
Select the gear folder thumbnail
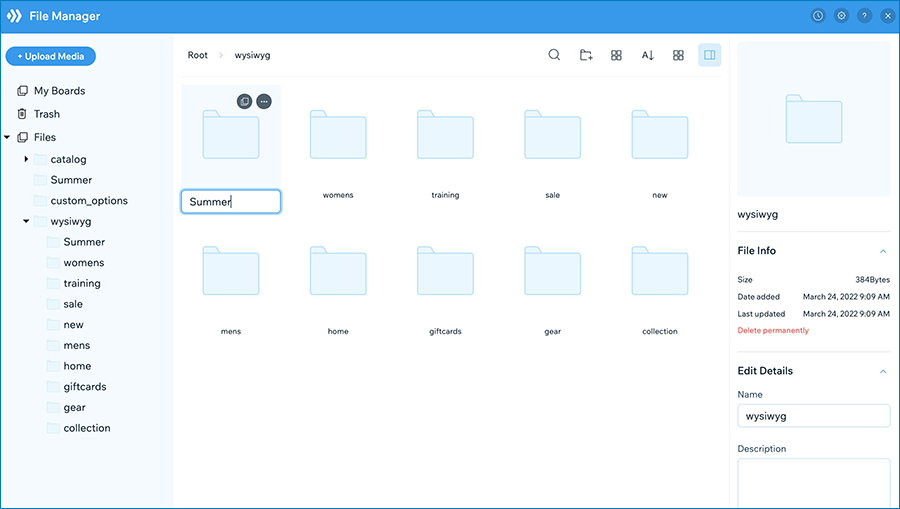(553, 271)
